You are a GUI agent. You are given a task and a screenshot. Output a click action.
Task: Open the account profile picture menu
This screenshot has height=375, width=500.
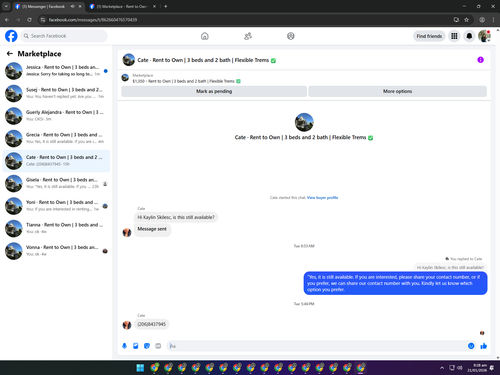click(x=484, y=36)
